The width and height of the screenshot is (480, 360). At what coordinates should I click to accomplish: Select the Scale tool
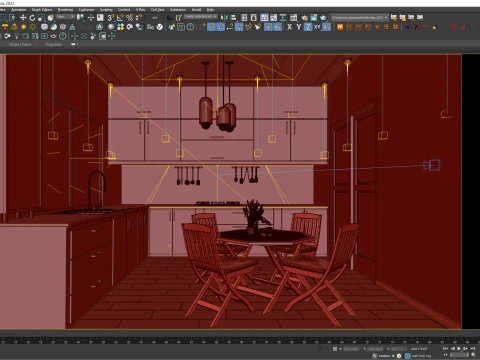41,17
